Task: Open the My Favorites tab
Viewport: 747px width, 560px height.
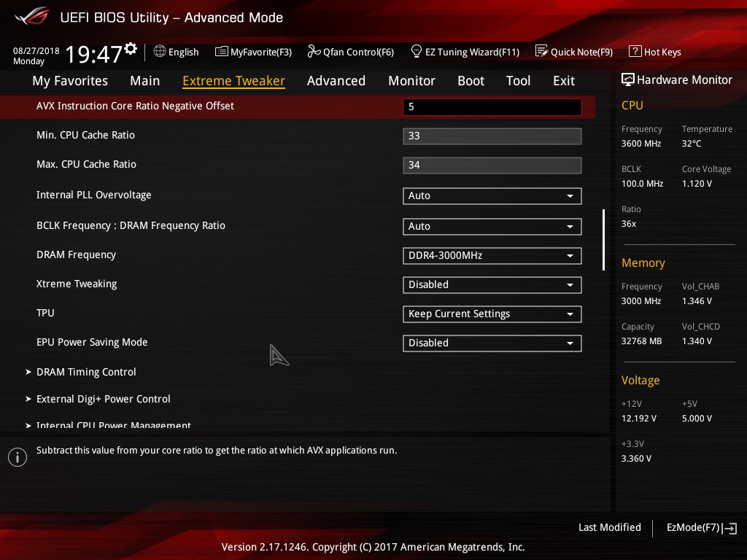Action: [70, 81]
